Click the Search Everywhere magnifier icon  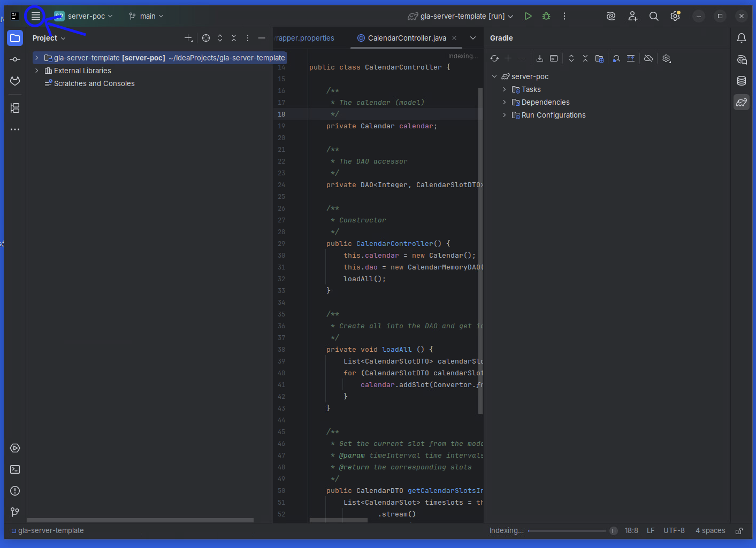tap(654, 16)
